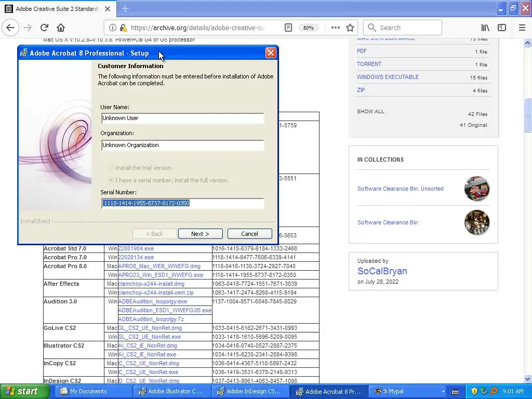Viewport: 532px width, 399px height.
Task: Open the ZIP download option
Action: [x=361, y=90]
